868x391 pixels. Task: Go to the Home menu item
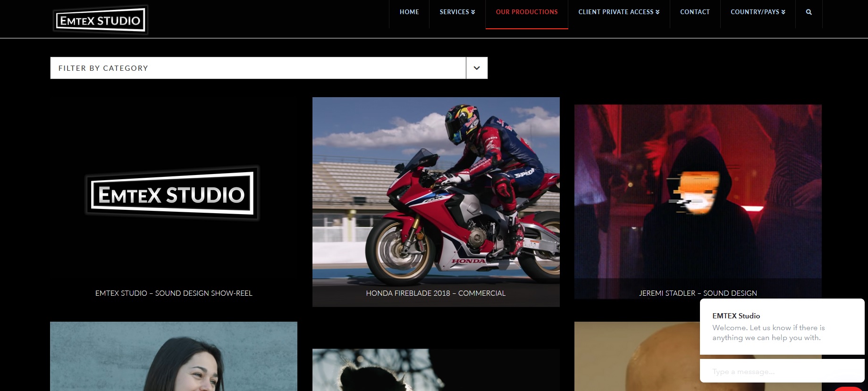(x=409, y=12)
